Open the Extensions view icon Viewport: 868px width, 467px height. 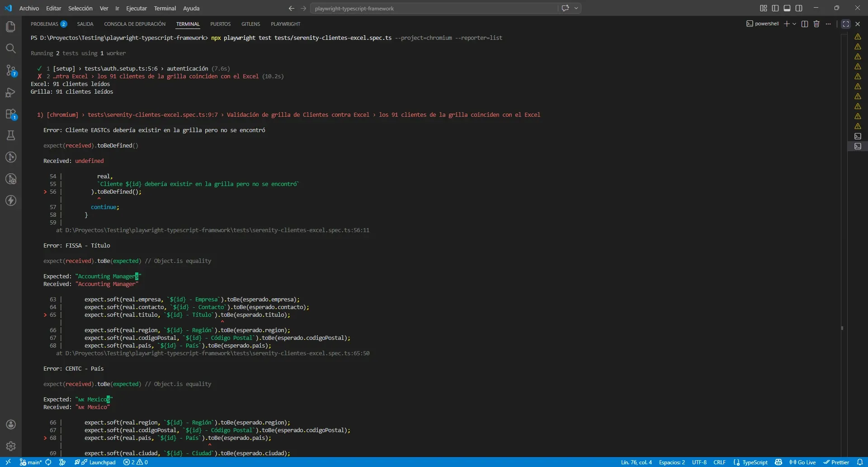[x=11, y=114]
